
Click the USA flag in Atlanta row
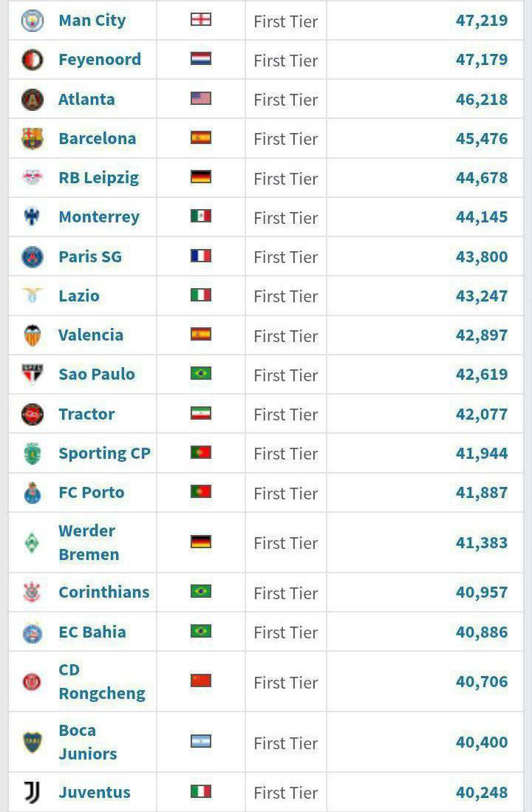point(200,98)
